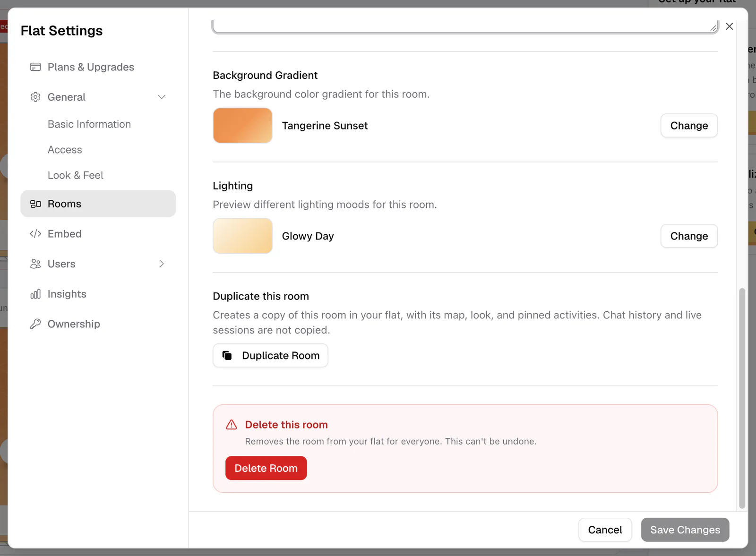Collapse the General section chevron
756x556 pixels.
pyautogui.click(x=162, y=97)
